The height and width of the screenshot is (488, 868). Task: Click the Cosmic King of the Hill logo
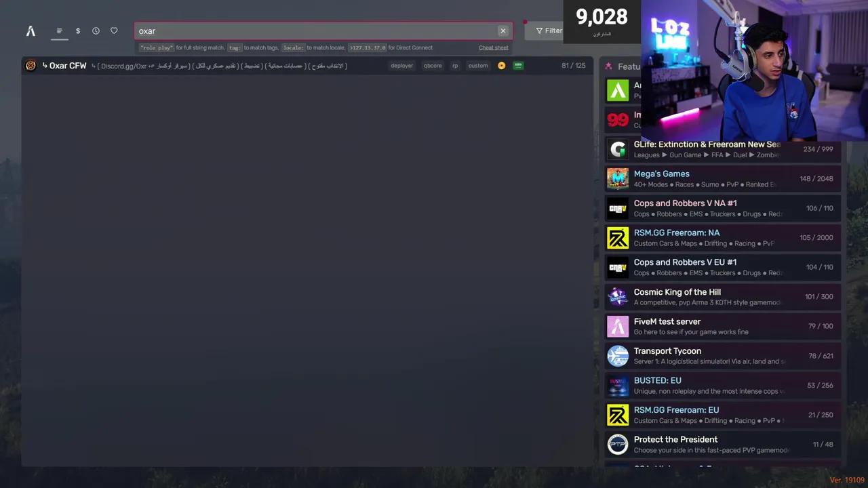tap(618, 297)
